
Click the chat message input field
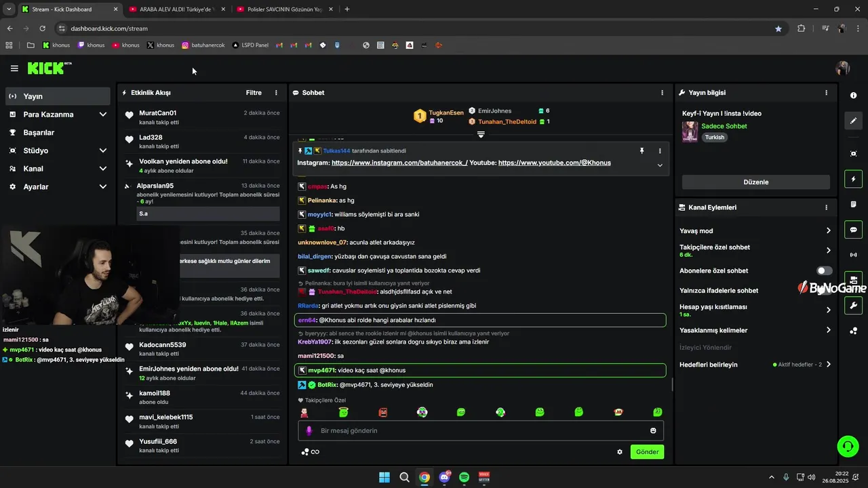481,430
